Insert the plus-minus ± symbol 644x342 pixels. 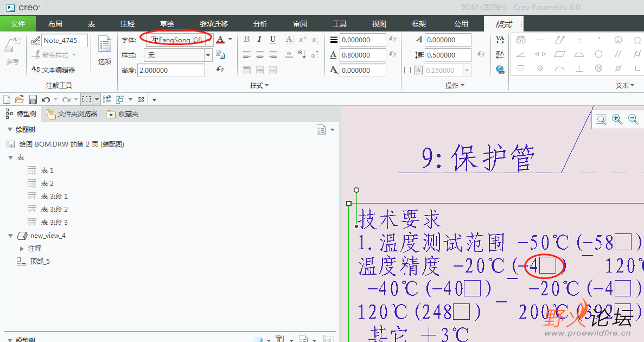point(579,40)
